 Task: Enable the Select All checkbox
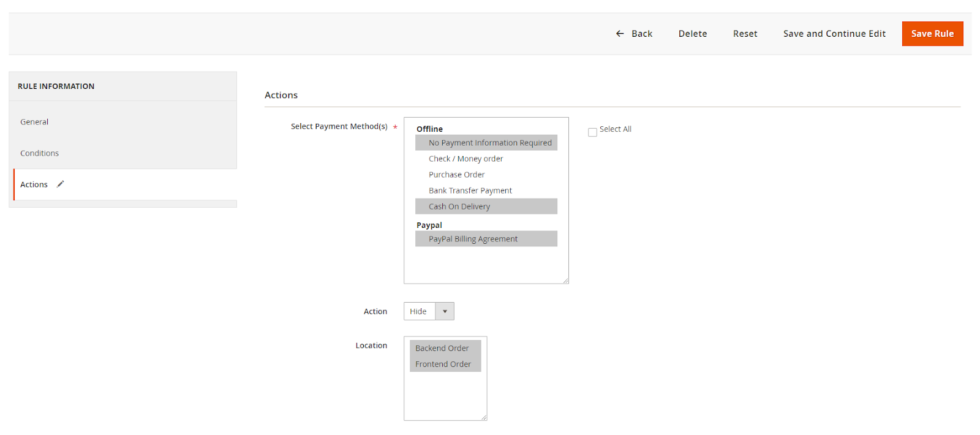point(592,132)
